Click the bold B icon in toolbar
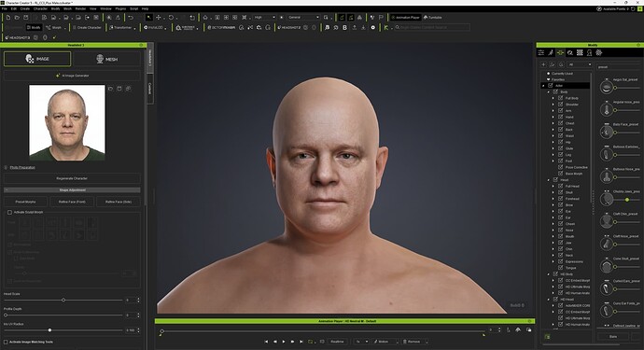644x350 pixels. (344, 27)
